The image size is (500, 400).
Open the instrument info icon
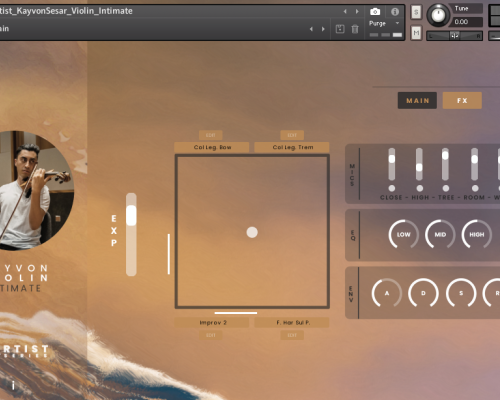[395, 12]
